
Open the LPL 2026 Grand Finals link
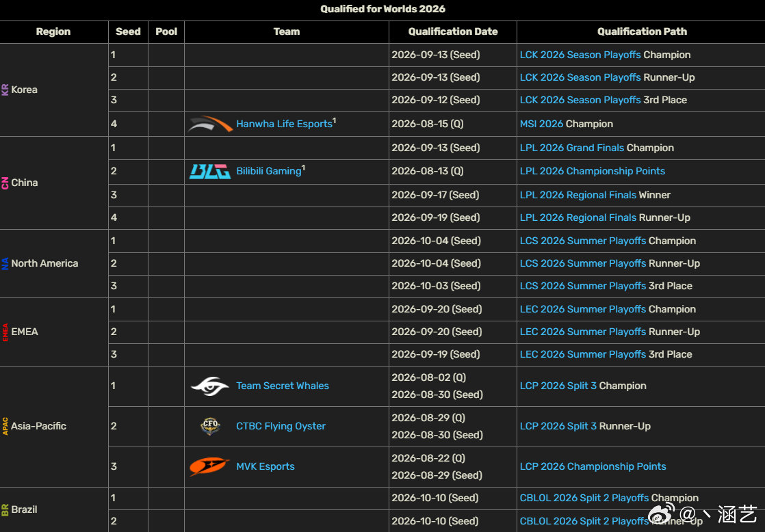pyautogui.click(x=572, y=148)
